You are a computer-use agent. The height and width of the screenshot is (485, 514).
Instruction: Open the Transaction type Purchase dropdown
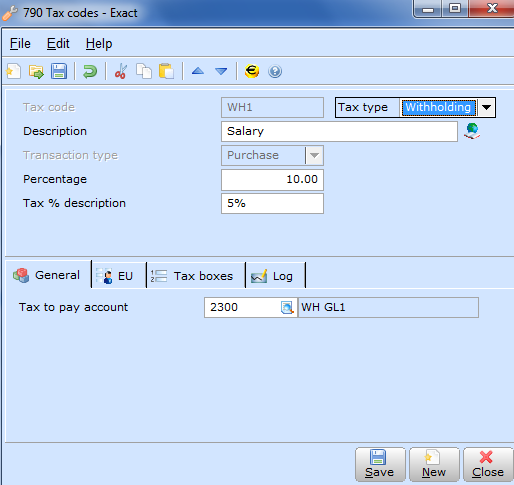(314, 155)
